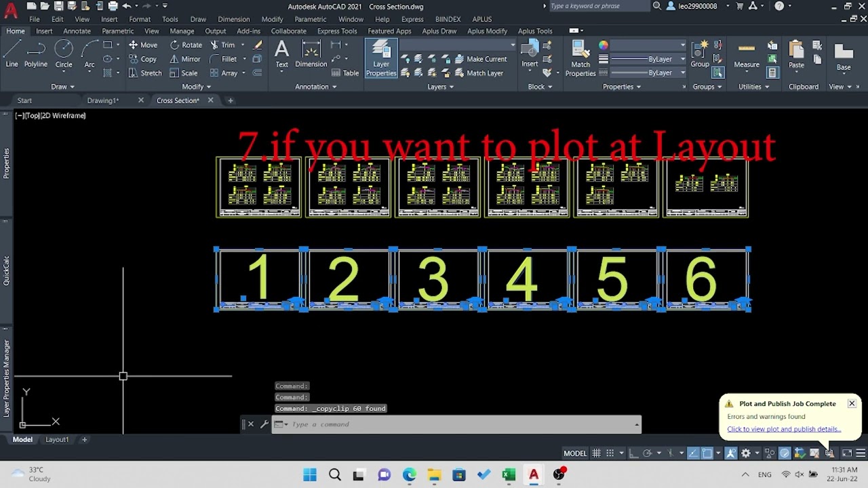Open the Text annotation tool

click(281, 54)
